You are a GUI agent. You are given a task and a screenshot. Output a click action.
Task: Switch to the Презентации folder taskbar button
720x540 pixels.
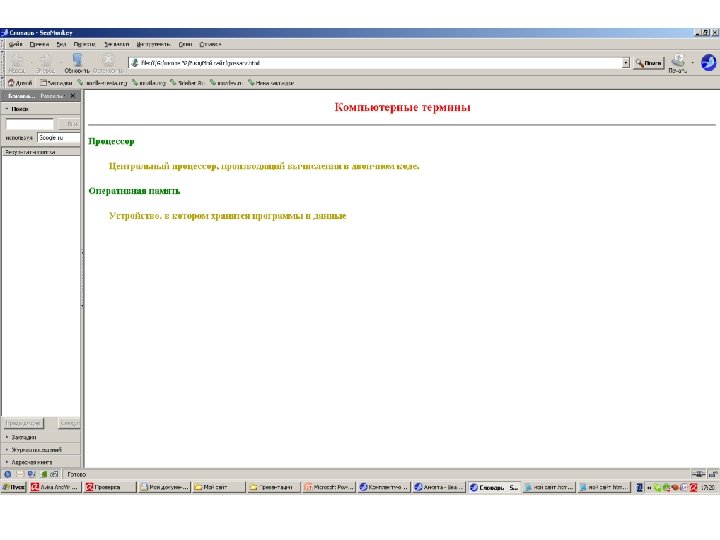pyautogui.click(x=274, y=487)
